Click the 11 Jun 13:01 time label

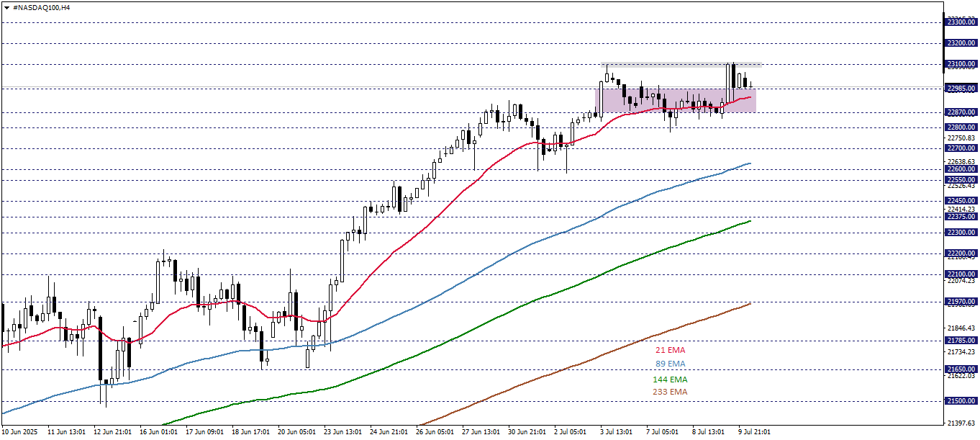point(66,432)
